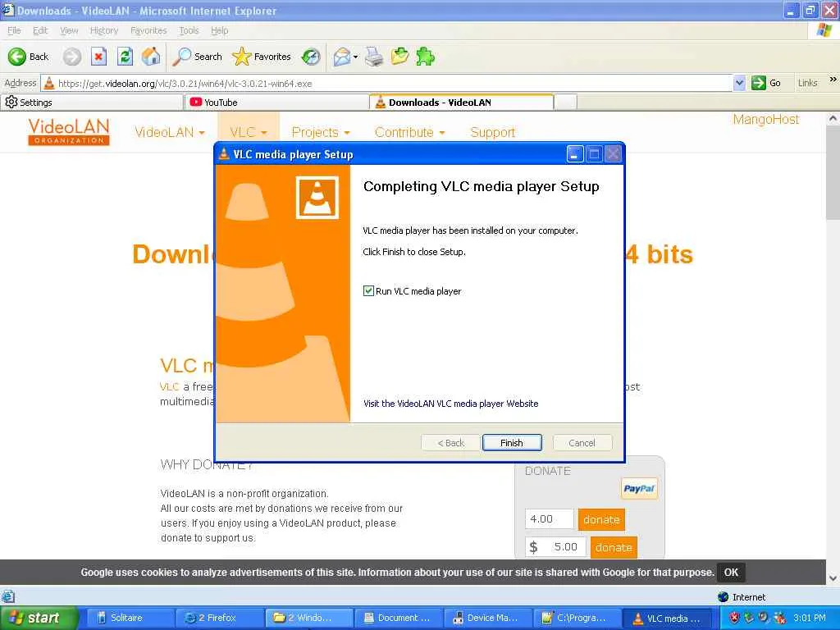Open the File menu

click(x=14, y=30)
